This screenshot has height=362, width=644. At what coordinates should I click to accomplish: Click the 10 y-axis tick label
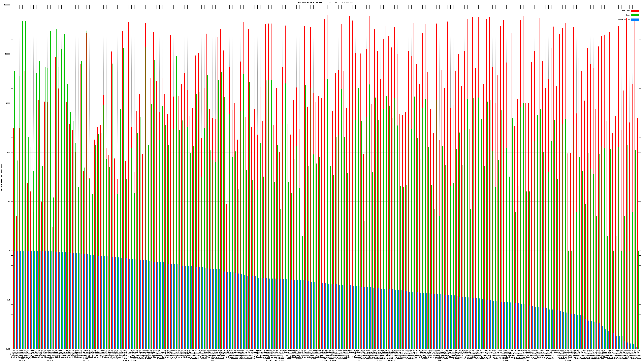[x=9, y=202]
